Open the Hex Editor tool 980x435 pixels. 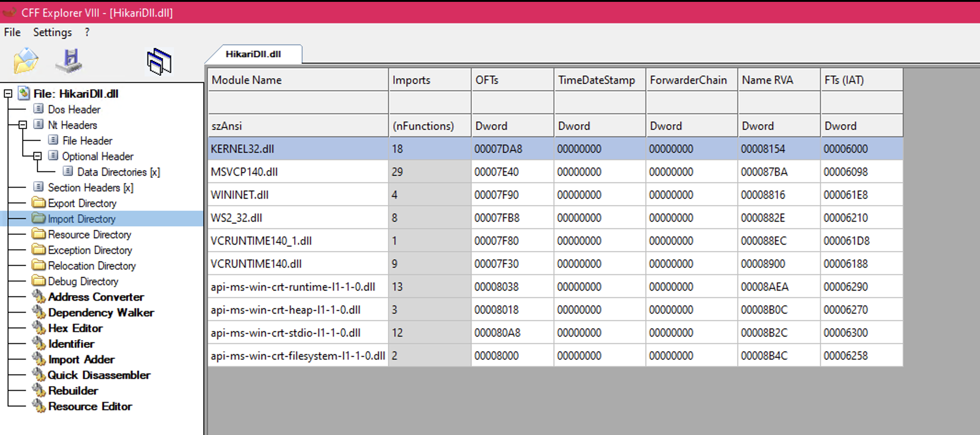(x=75, y=328)
